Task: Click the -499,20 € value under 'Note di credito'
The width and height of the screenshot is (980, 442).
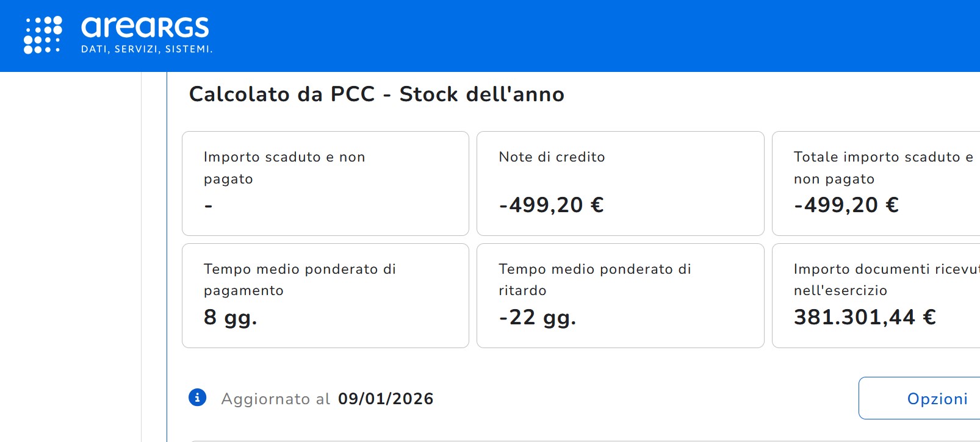Action: [x=551, y=205]
